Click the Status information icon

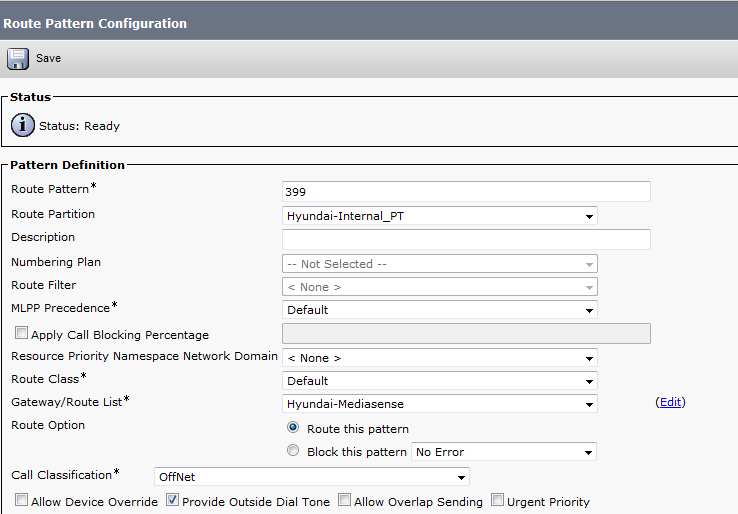point(22,126)
